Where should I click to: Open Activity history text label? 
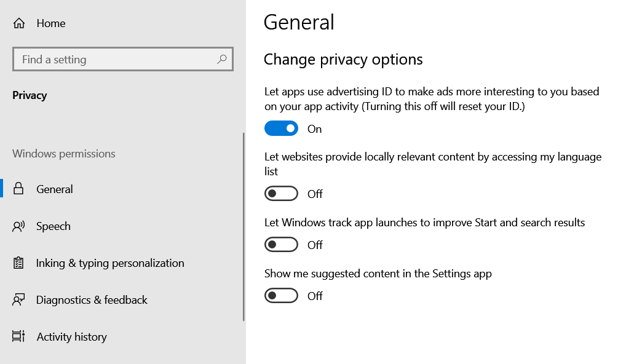tap(71, 337)
